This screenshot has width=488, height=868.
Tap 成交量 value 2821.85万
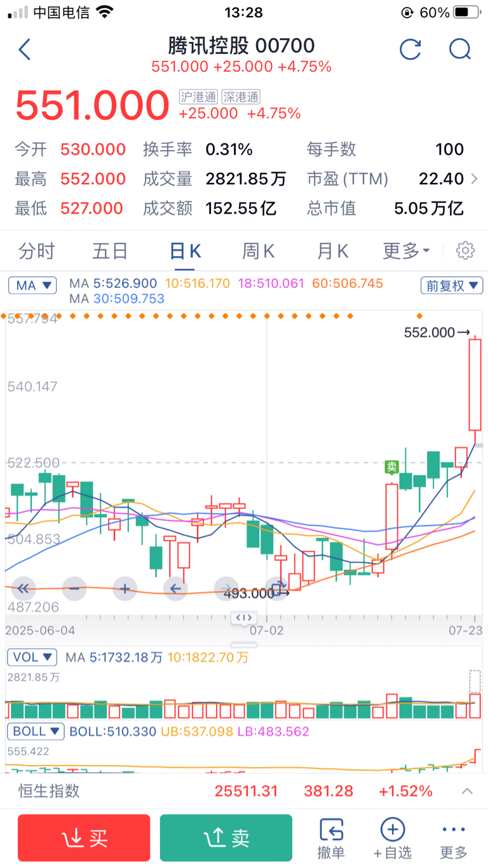246,179
